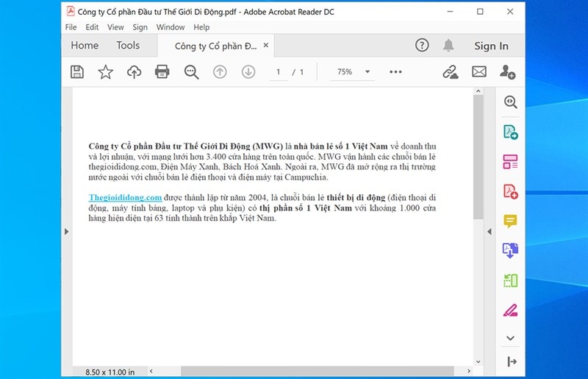Viewport: 588px width, 379px height.
Task: Click the Sign In button
Action: pyautogui.click(x=491, y=46)
